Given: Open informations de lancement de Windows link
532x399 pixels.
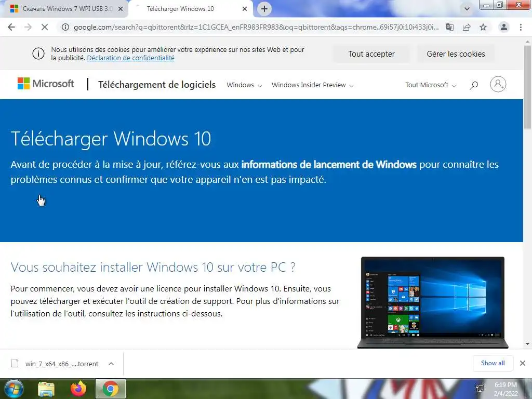Looking at the screenshot, I should coord(329,165).
